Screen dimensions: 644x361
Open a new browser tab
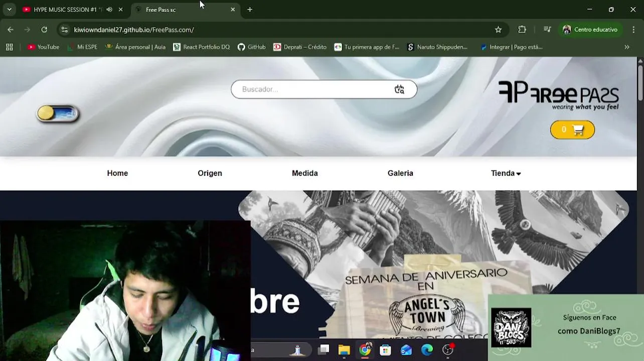[x=250, y=10]
